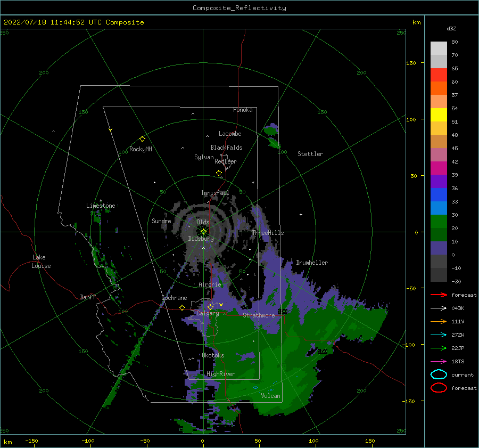The image size is (479, 448).
Task: Click the Sundre town label
Action: [x=161, y=221]
